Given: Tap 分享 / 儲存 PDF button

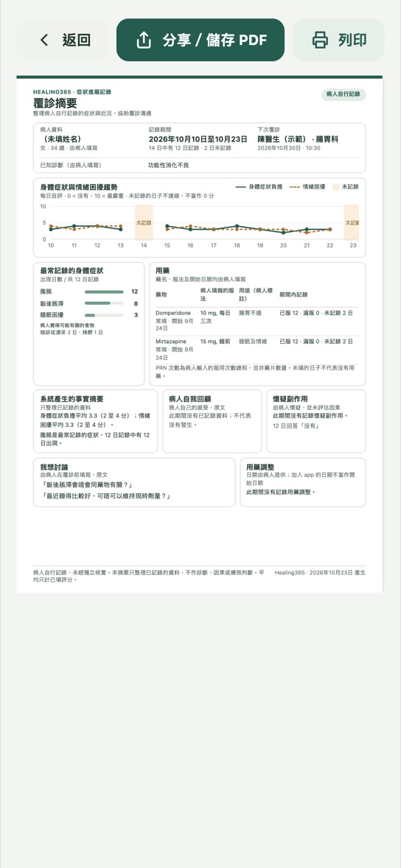Looking at the screenshot, I should click(200, 40).
